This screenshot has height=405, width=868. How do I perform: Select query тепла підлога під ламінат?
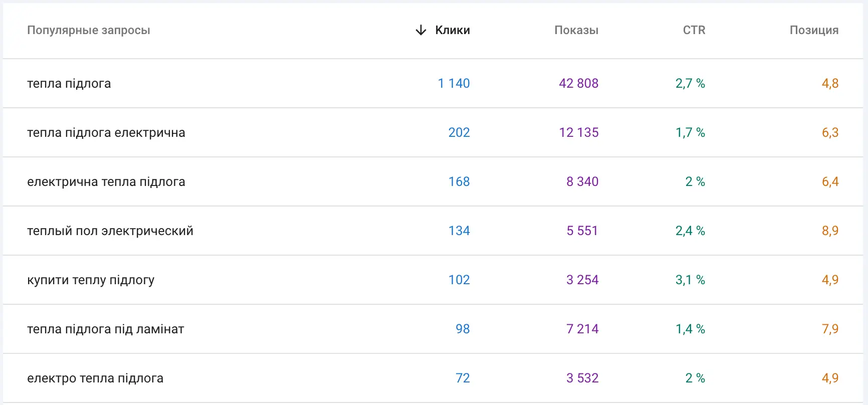click(105, 329)
